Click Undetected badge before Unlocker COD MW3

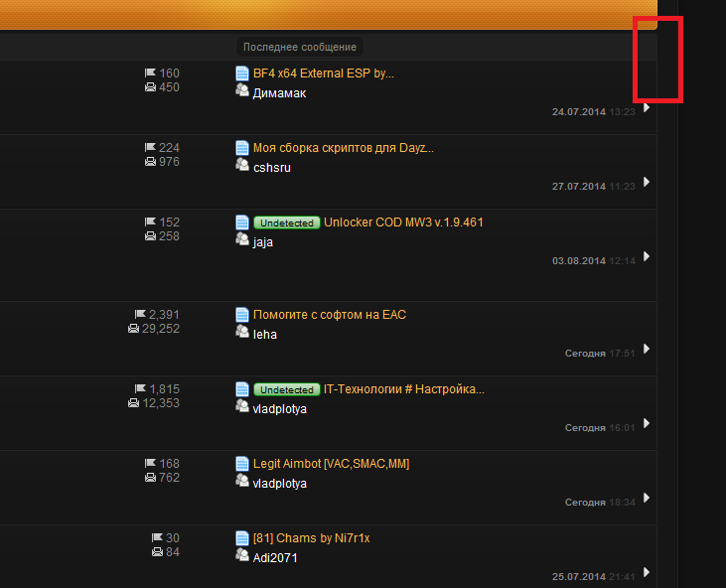(287, 222)
